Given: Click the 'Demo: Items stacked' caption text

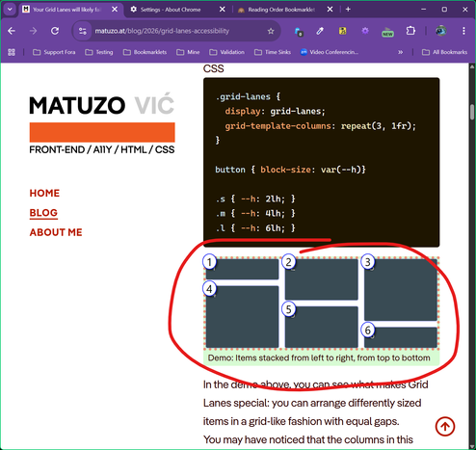Looking at the screenshot, I should tap(319, 357).
